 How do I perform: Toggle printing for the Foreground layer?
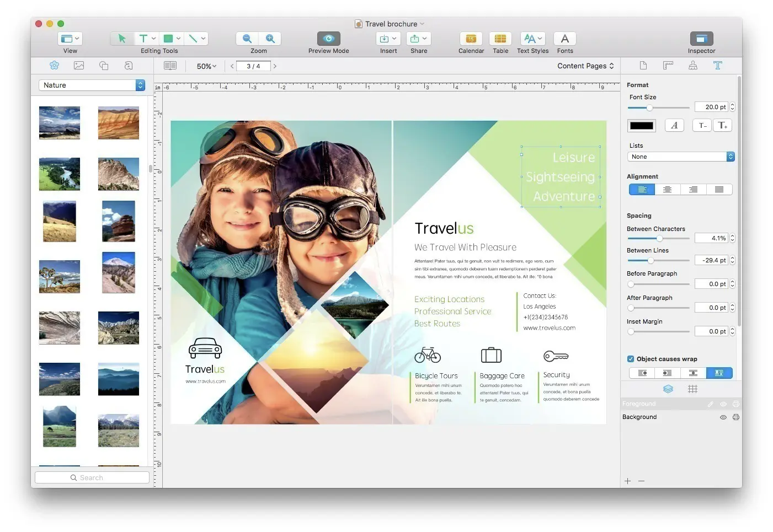point(736,404)
